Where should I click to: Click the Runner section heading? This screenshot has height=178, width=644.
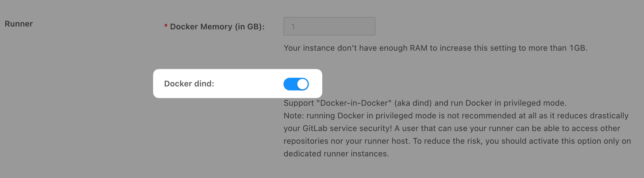[x=18, y=24]
